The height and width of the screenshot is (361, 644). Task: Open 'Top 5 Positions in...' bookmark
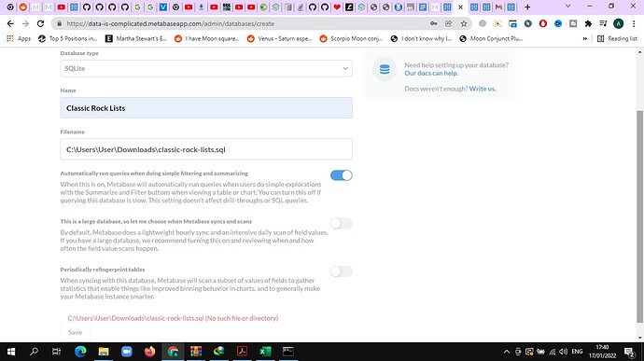[68, 38]
